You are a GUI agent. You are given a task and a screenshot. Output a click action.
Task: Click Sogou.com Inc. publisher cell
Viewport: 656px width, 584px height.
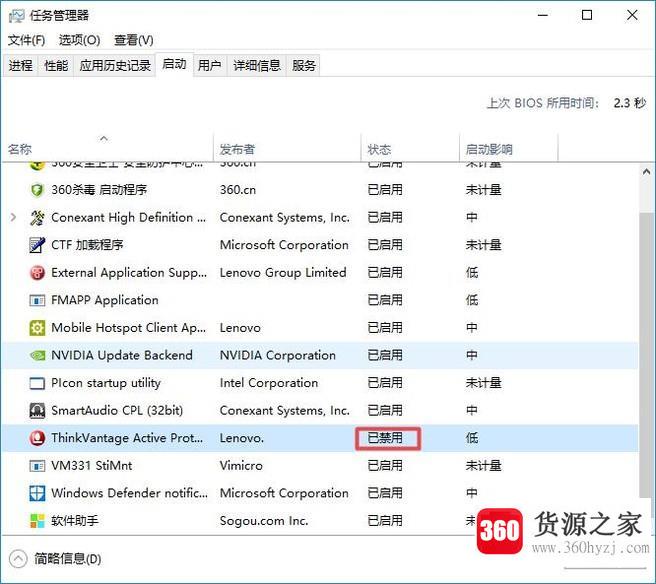tap(264, 521)
